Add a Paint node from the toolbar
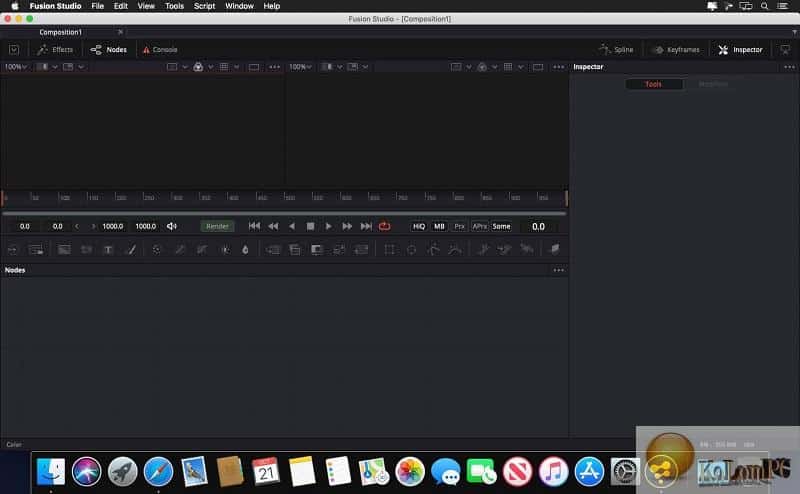 (131, 250)
